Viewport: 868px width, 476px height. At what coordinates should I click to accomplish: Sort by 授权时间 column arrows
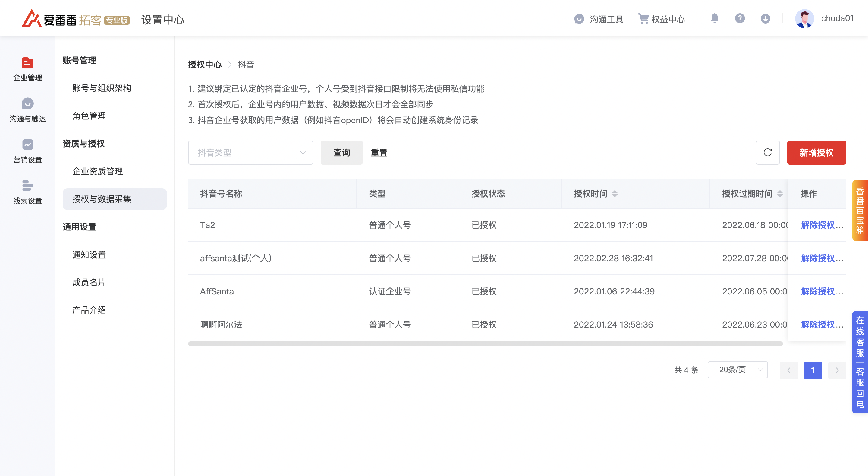coord(615,194)
